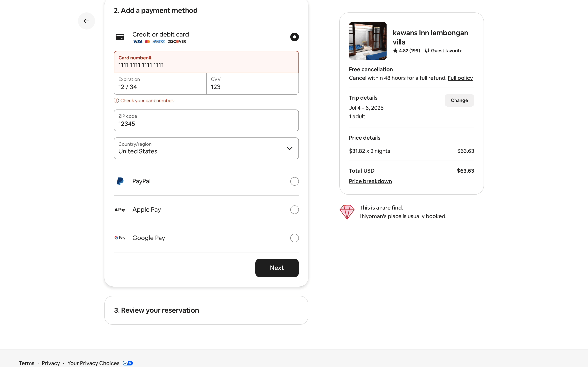Click the credit card icon
Screen dimensions: 588x367
pos(120,37)
